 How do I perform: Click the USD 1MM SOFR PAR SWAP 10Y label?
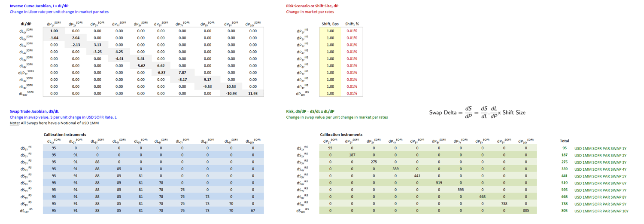601,211
